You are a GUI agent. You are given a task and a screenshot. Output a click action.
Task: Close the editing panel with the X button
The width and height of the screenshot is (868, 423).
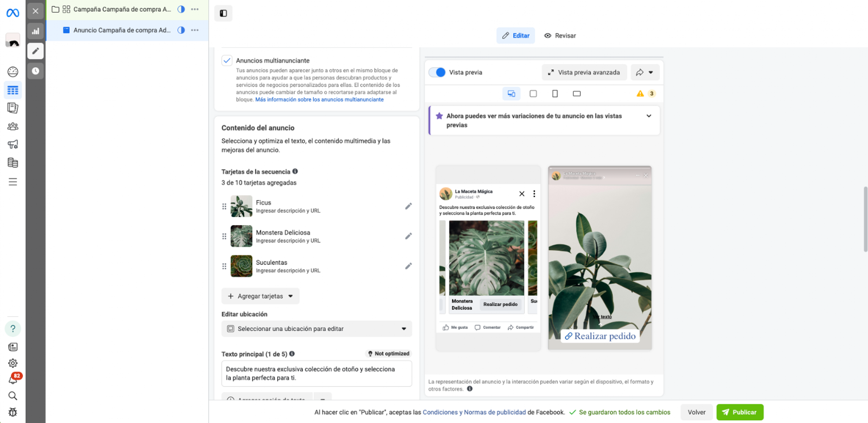coord(35,11)
